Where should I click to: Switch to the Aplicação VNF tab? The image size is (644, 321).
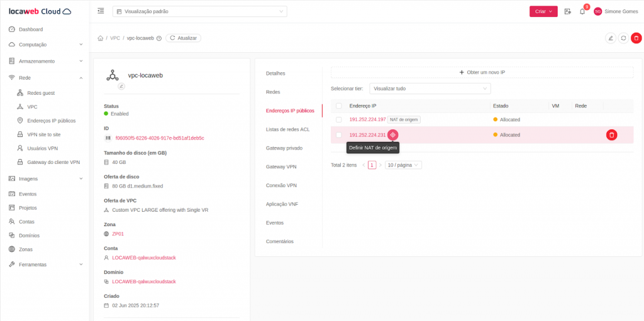pyautogui.click(x=282, y=204)
